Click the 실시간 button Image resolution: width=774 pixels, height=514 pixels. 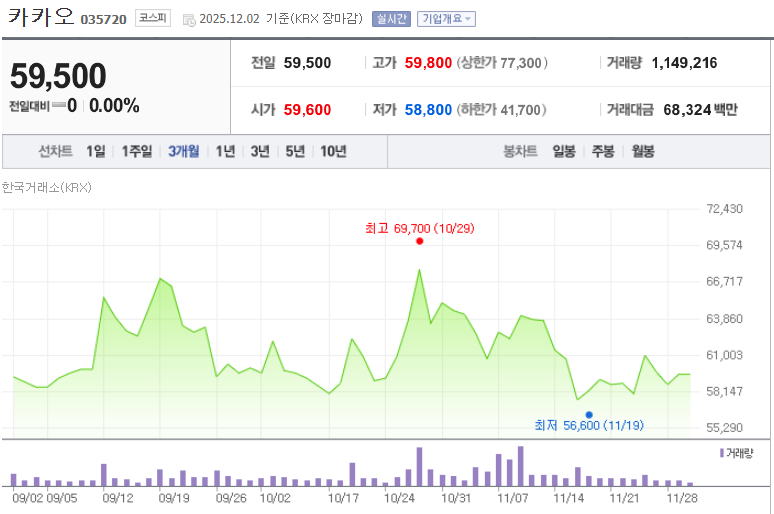(391, 19)
